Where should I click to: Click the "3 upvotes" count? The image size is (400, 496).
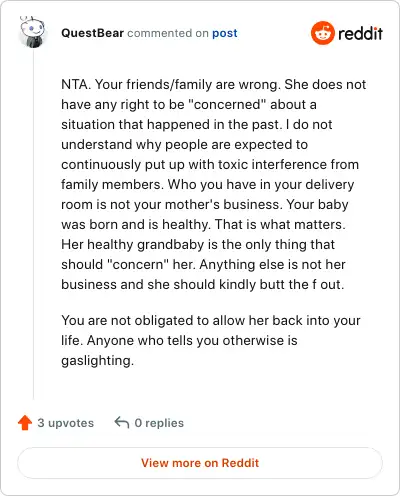65,423
